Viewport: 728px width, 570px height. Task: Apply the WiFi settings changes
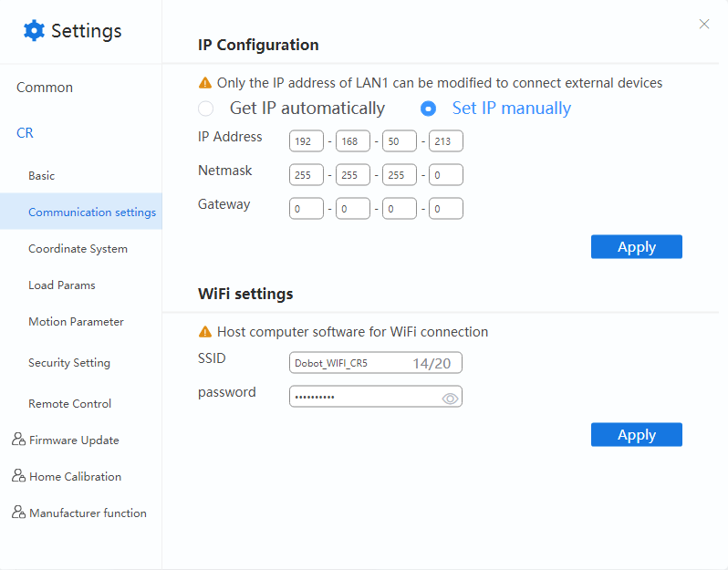pos(636,434)
